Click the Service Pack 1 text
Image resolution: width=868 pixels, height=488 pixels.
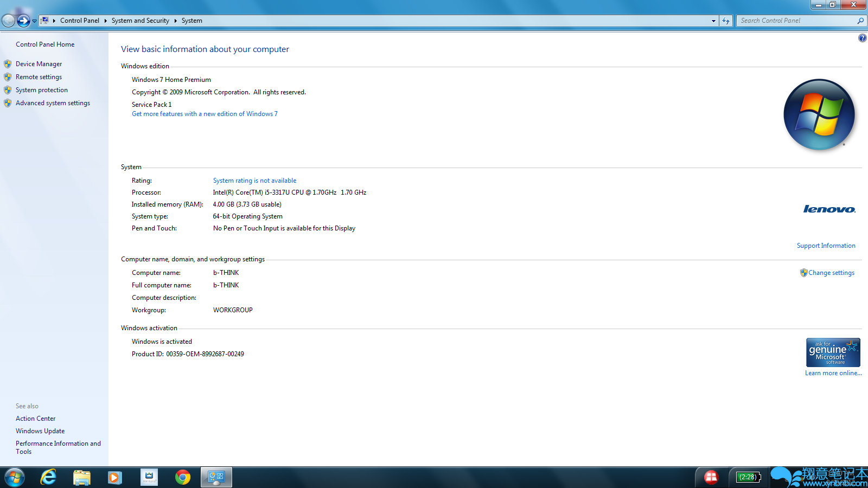click(x=151, y=105)
